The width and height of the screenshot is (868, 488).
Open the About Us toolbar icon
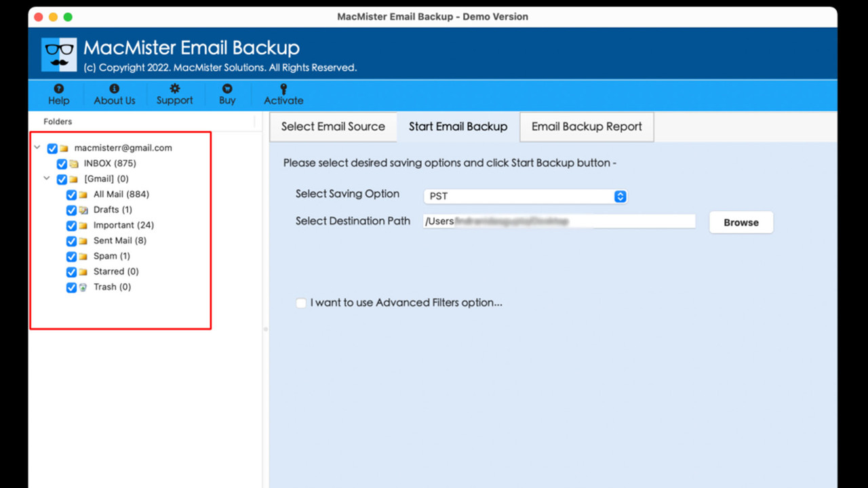point(114,89)
